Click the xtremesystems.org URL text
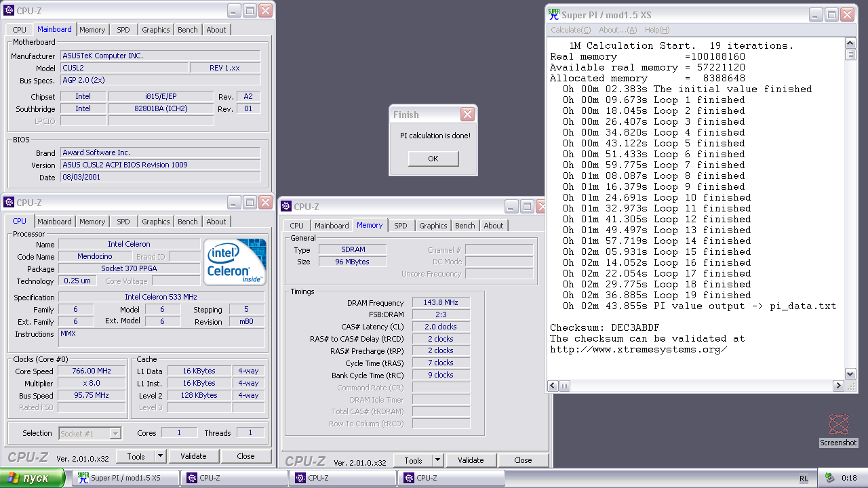This screenshot has height=488, width=868. coord(638,349)
